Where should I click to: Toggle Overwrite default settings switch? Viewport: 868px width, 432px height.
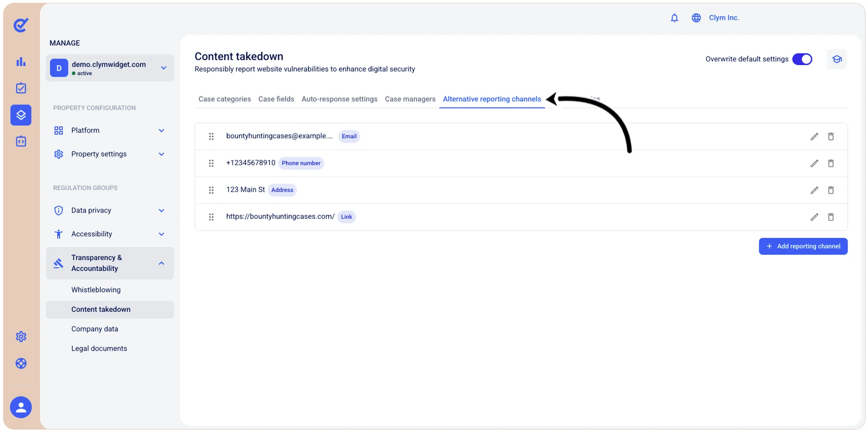click(802, 59)
